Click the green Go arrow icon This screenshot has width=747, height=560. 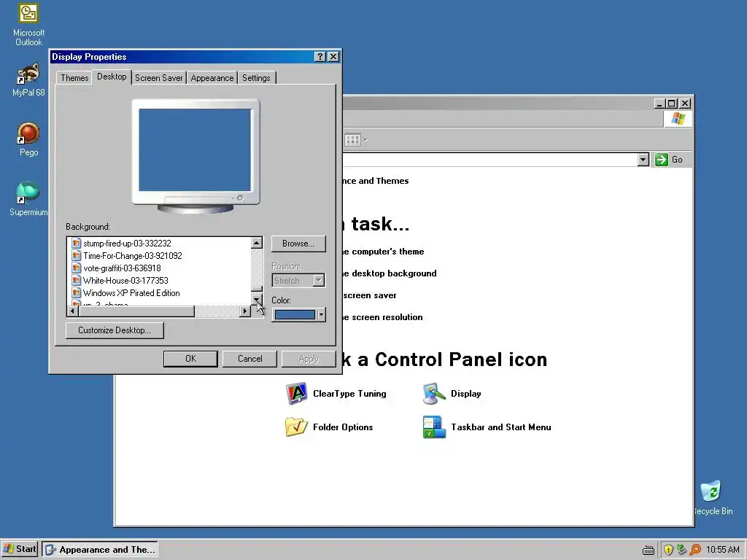tap(661, 160)
